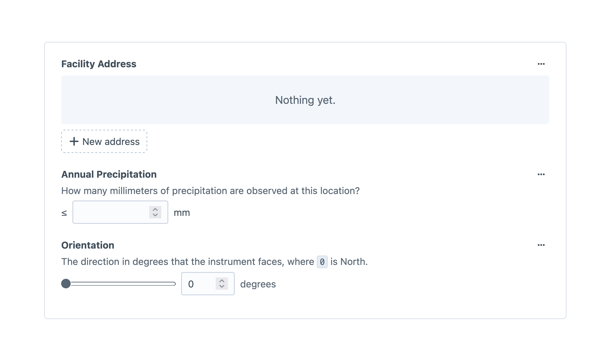Screen dimensions: 611x364
Task: Click the Nothing yet placeholder area
Action: (x=305, y=100)
